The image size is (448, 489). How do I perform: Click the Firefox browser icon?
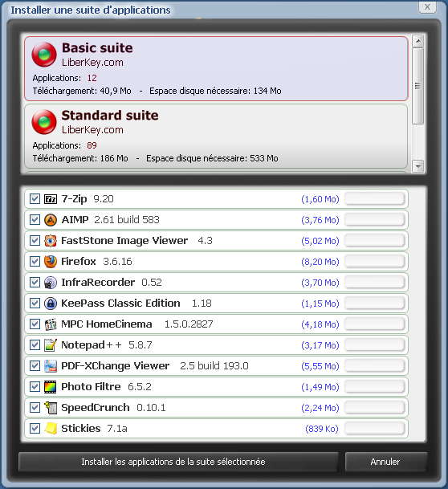(x=51, y=262)
